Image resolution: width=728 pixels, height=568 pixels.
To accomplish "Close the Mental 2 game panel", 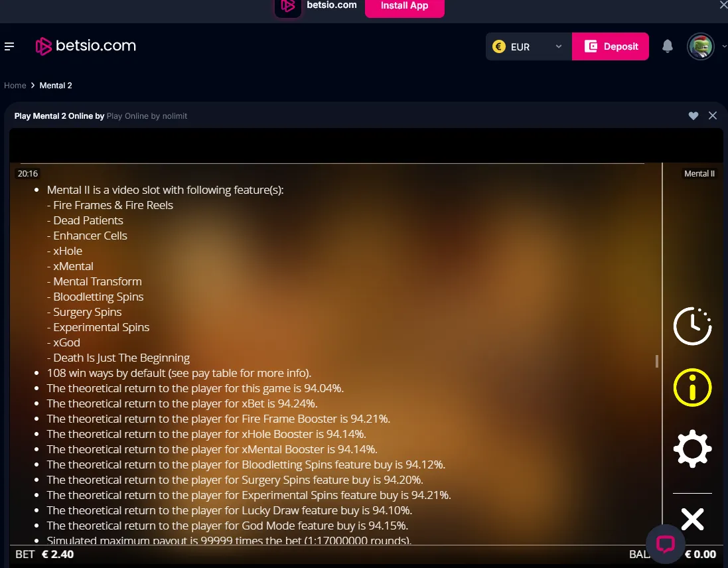I will [713, 115].
